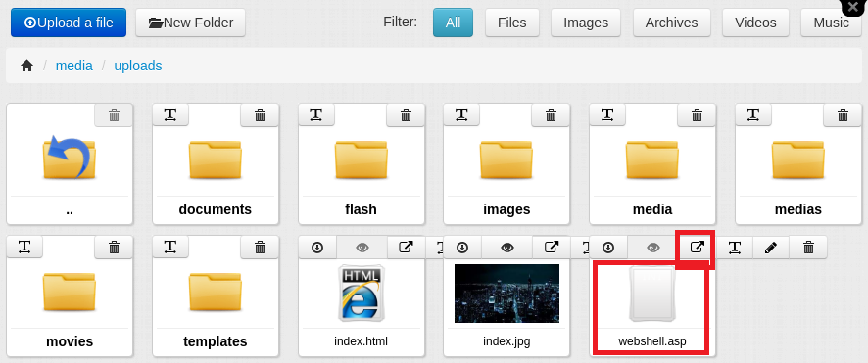Click the index.jpg file name
868x363 pixels.
tap(506, 341)
